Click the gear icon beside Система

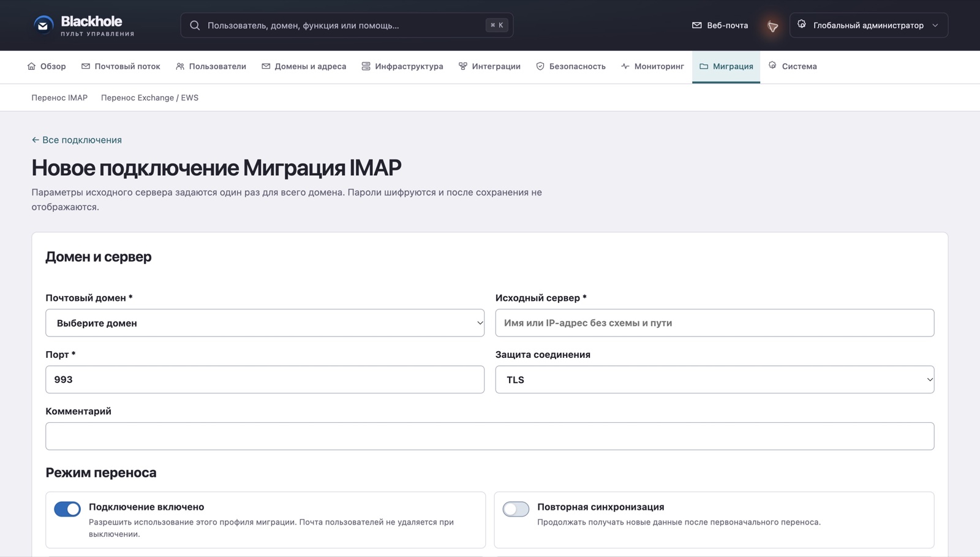click(x=772, y=65)
